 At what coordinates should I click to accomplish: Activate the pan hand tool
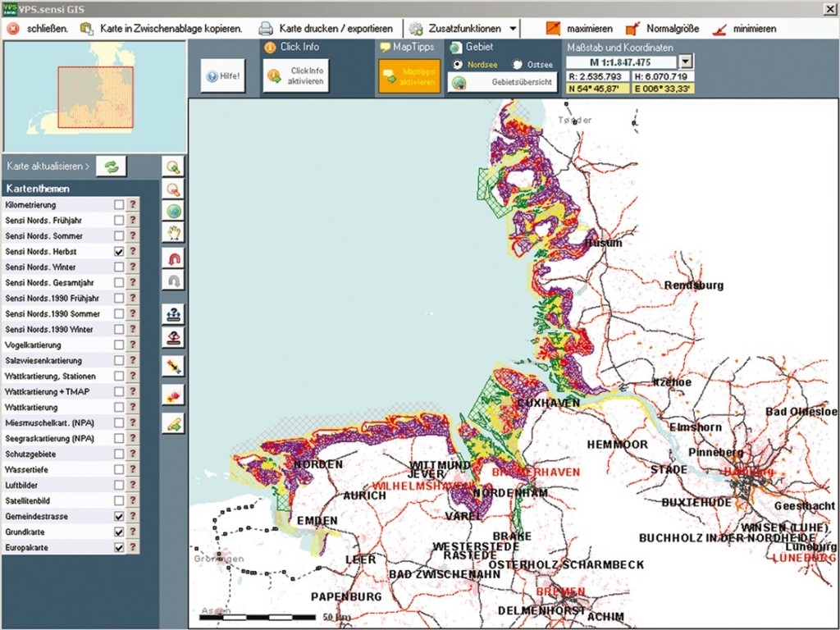tap(173, 233)
